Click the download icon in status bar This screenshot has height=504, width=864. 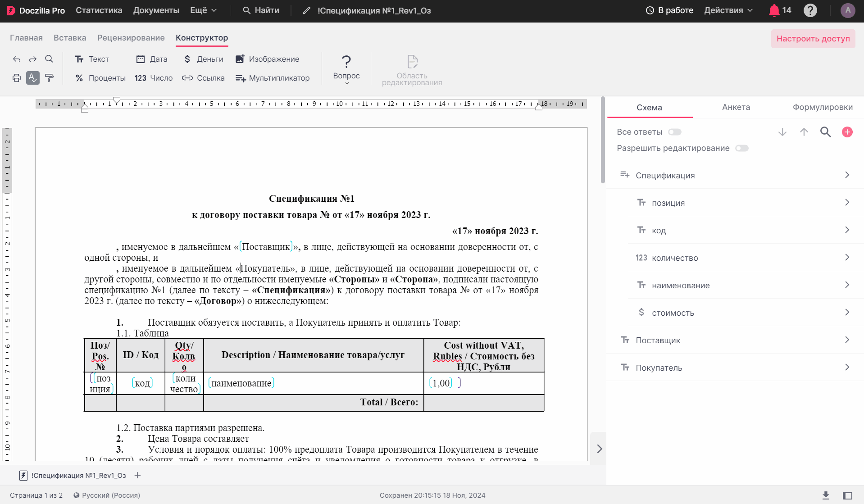(826, 495)
